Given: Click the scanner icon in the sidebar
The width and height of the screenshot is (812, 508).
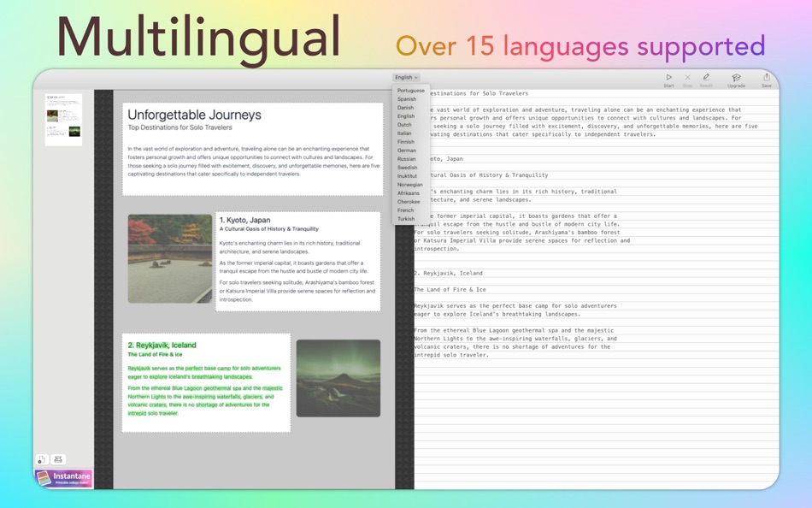Looking at the screenshot, I should click(x=58, y=459).
